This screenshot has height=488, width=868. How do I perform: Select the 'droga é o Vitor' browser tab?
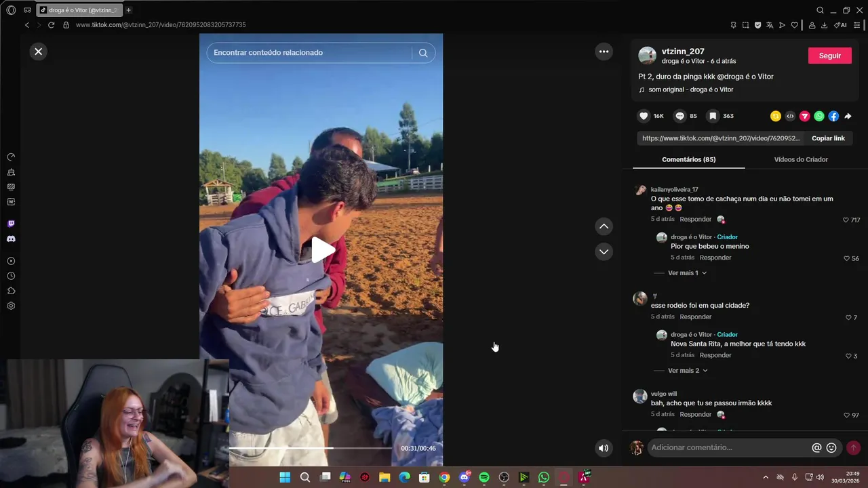pyautogui.click(x=79, y=10)
